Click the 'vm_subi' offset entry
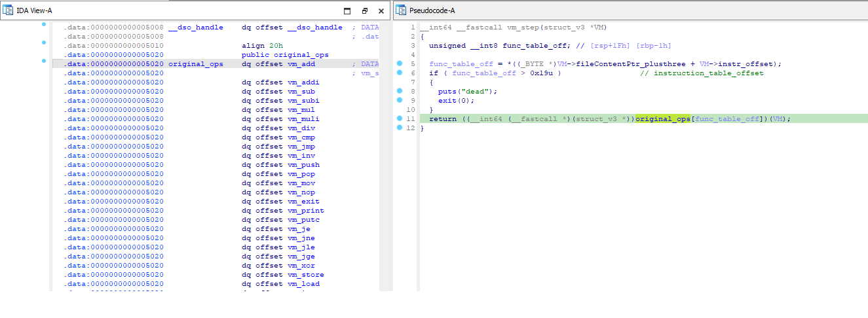The image size is (868, 318). point(303,101)
